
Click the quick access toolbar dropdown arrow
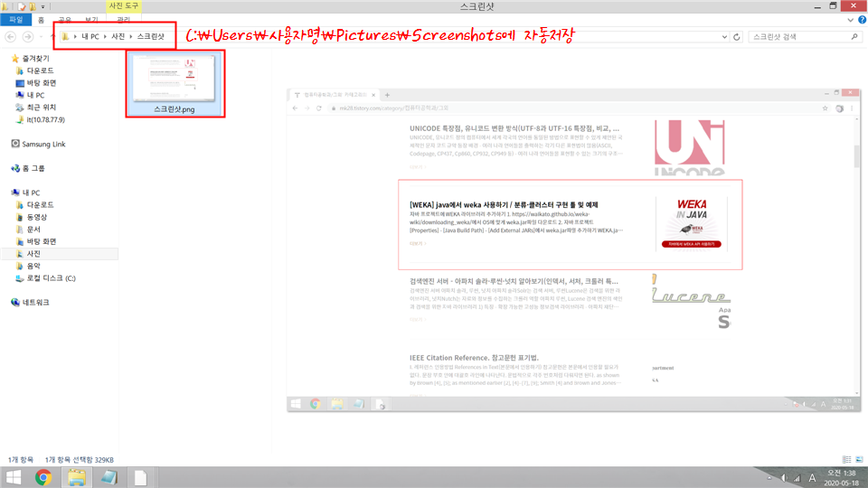pyautogui.click(x=42, y=6)
